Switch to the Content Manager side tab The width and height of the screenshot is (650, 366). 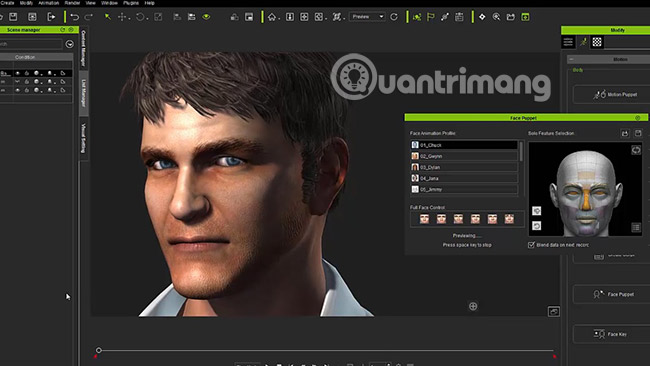click(83, 48)
